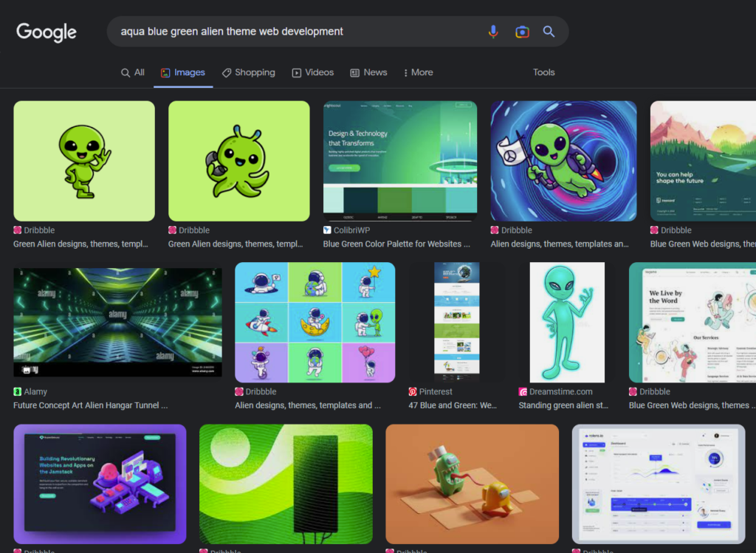
Task: Click the voice search microphone icon
Action: [x=493, y=32]
